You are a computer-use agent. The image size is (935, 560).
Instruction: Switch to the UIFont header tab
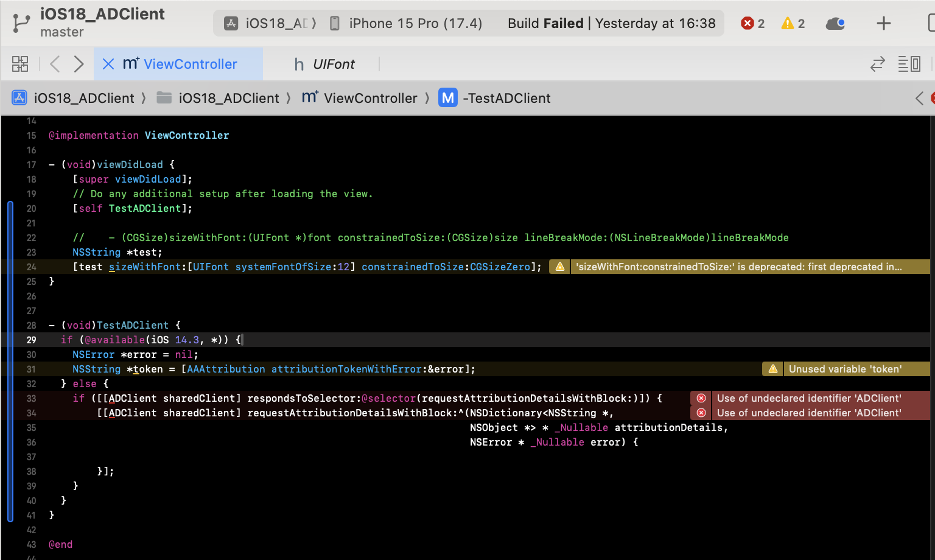coord(324,64)
